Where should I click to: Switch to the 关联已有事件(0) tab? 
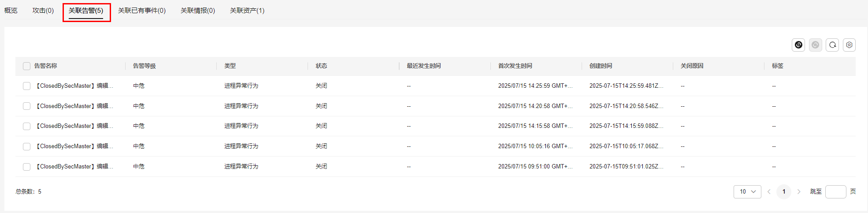(142, 11)
